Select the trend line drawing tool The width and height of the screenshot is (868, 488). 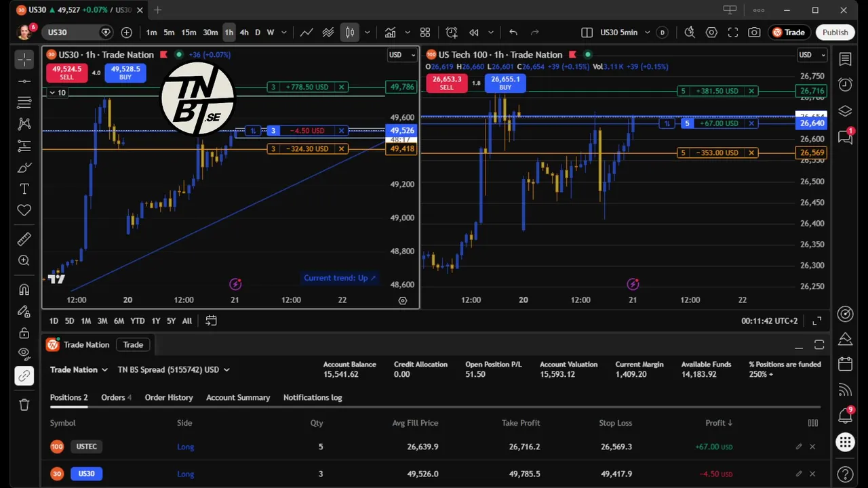24,81
